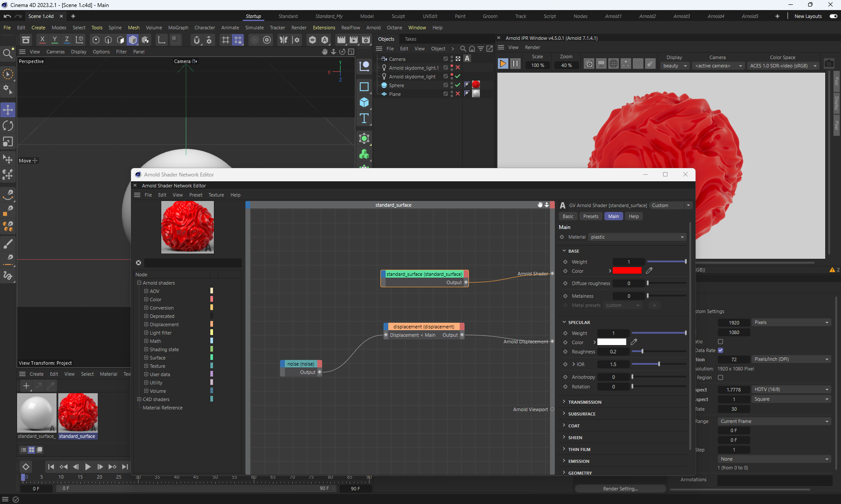This screenshot has height=504, width=841.
Task: Expand the Displacement shader category
Action: [146, 324]
